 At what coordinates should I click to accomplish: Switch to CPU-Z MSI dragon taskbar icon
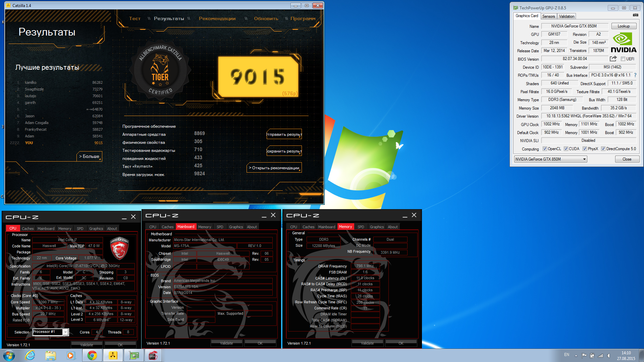154,355
